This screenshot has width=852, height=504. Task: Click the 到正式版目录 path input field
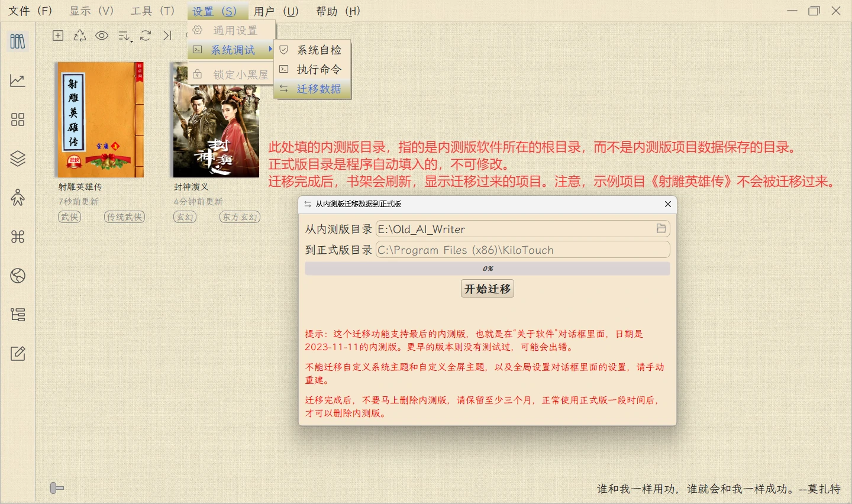tap(523, 250)
